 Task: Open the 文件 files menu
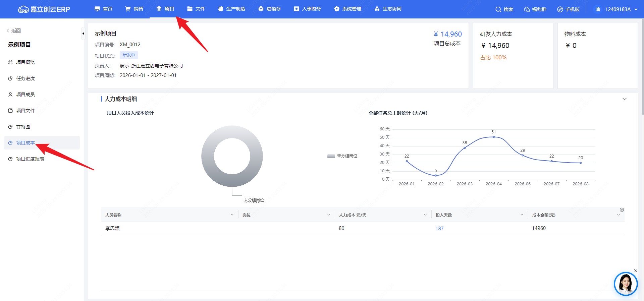tap(196, 9)
